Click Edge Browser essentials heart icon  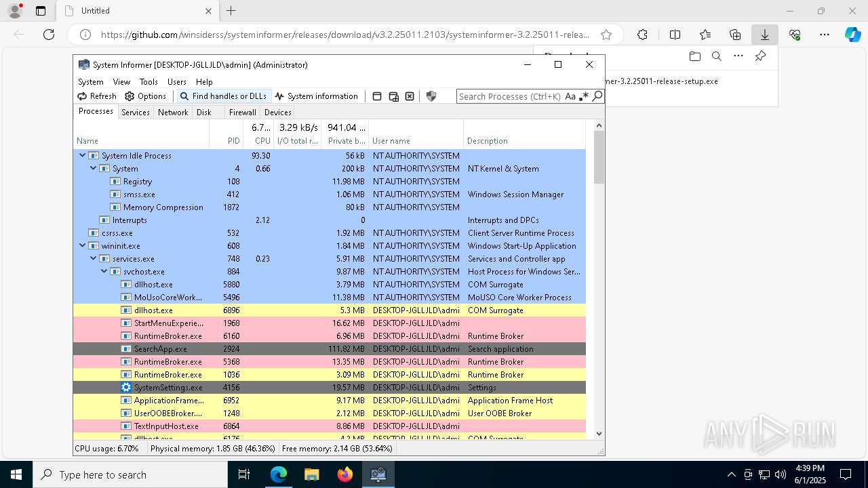point(795,35)
